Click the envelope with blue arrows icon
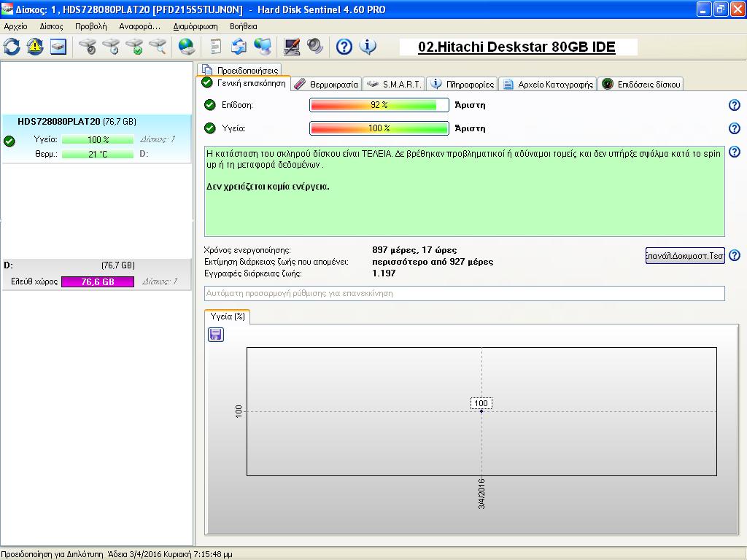This screenshot has height=560, width=747. coord(239,47)
